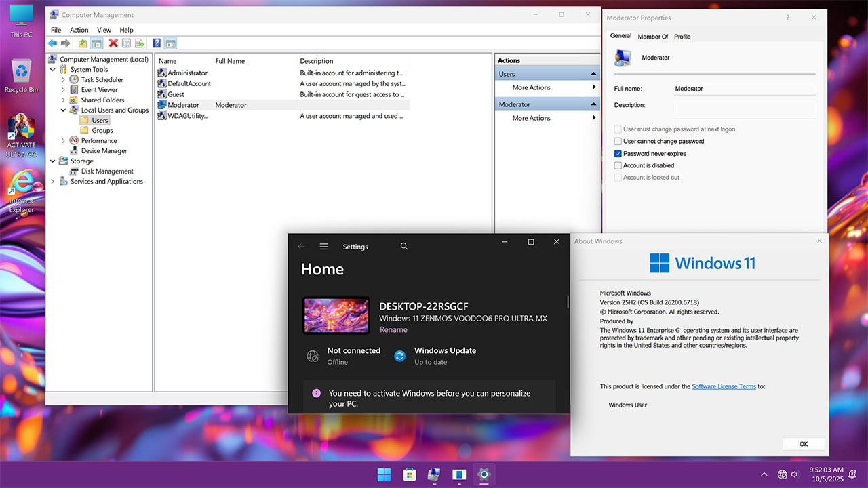Open Properties via the toolbar icon
868x488 pixels.
(126, 43)
